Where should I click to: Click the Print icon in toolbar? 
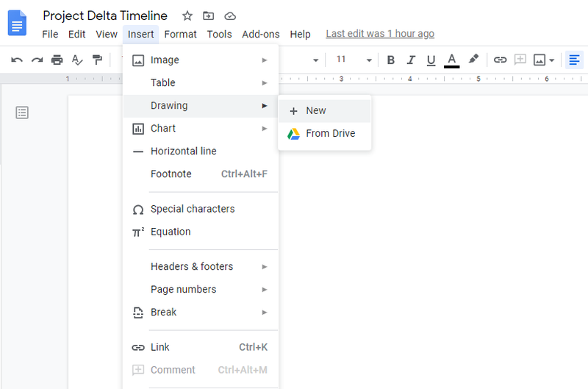(57, 60)
